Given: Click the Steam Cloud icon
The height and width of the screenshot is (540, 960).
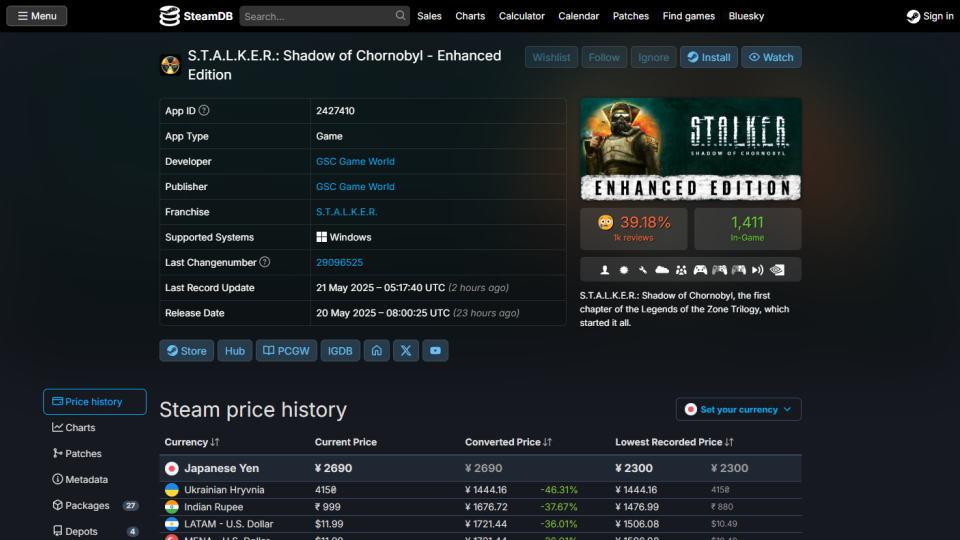Looking at the screenshot, I should pos(662,269).
